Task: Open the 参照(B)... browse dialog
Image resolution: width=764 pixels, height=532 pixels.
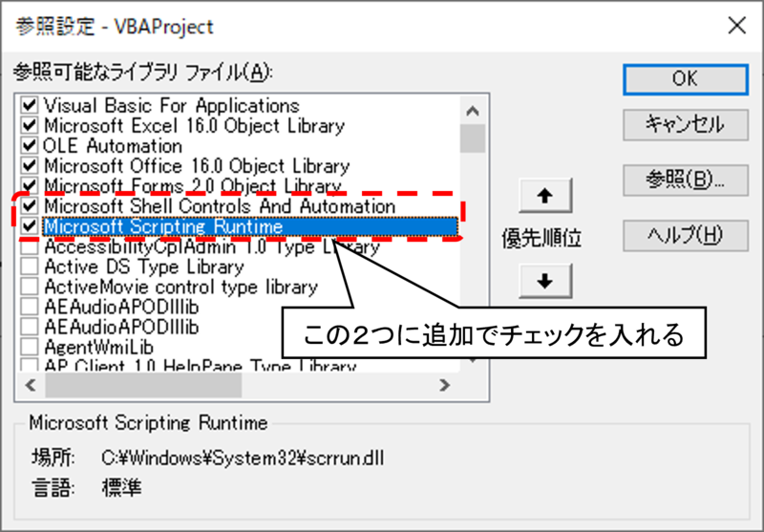Action: (685, 181)
